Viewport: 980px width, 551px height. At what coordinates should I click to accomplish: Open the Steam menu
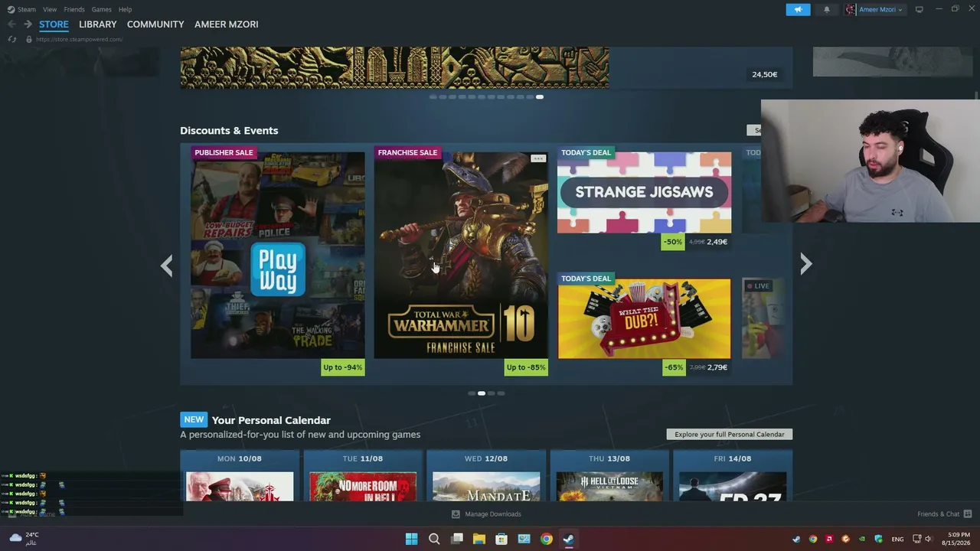click(21, 9)
